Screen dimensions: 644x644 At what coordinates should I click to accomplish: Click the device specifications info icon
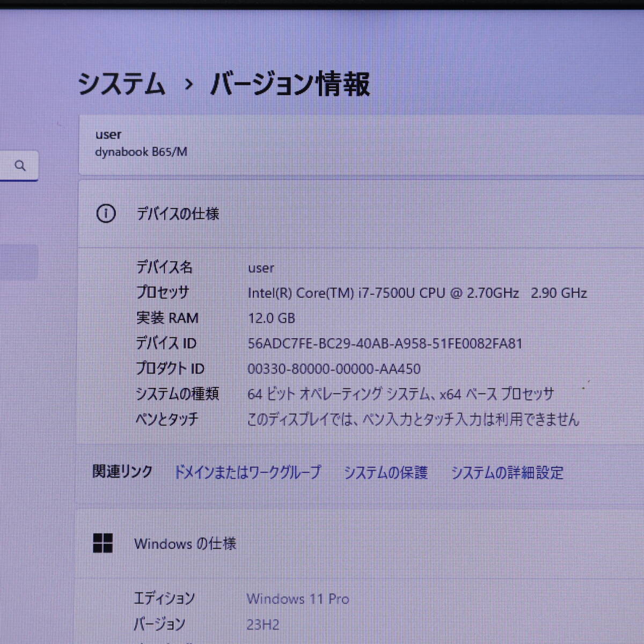(x=106, y=214)
